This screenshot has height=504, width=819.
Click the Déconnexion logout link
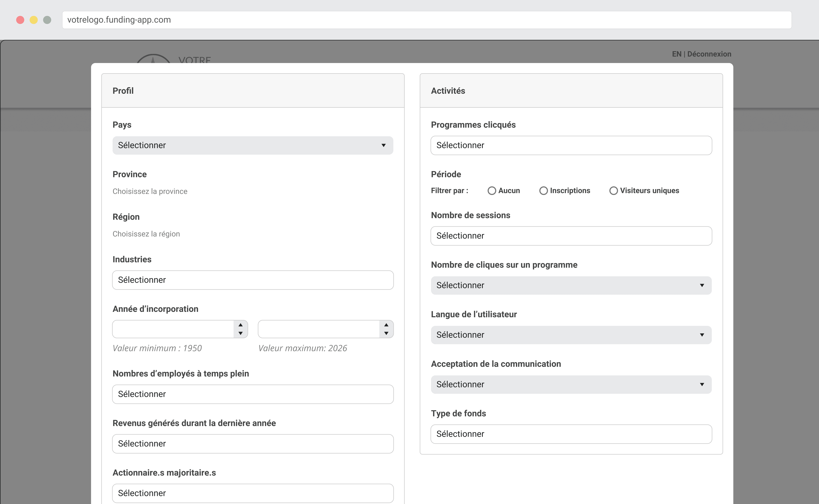click(709, 54)
